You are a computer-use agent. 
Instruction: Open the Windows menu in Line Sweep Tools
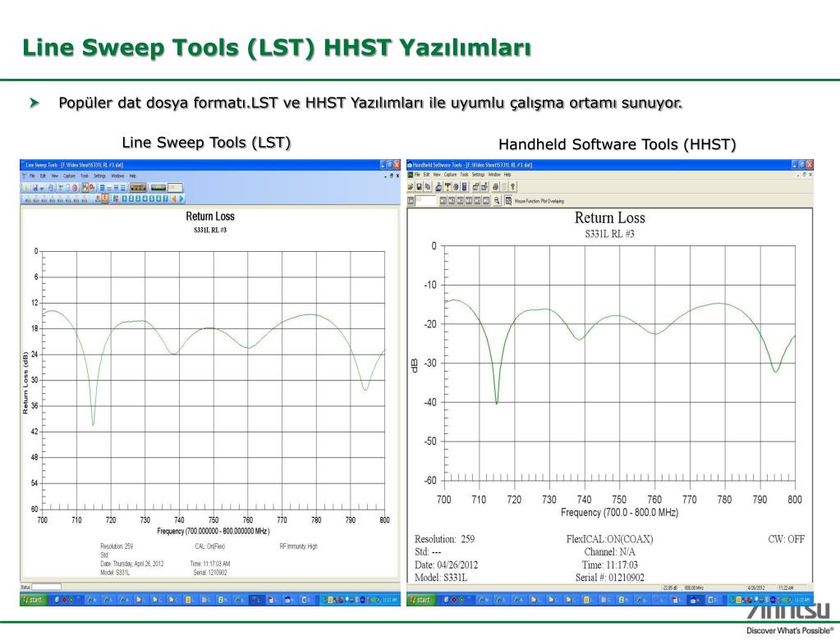[118, 176]
